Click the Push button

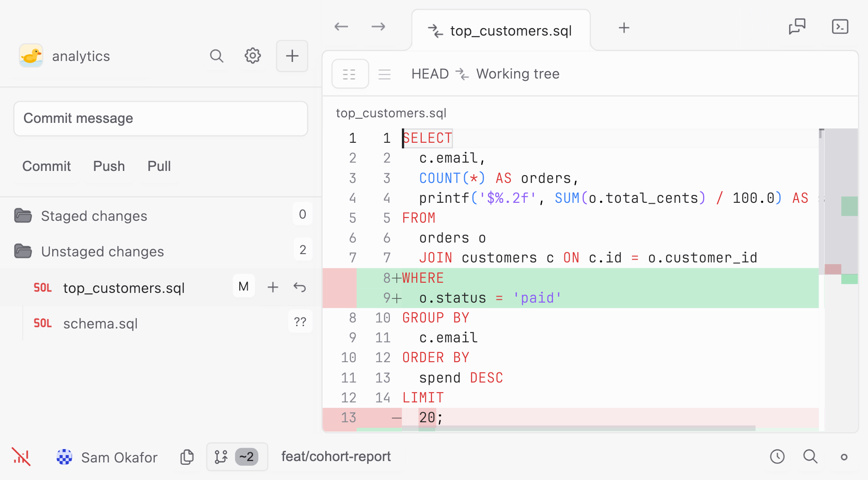[x=109, y=166]
